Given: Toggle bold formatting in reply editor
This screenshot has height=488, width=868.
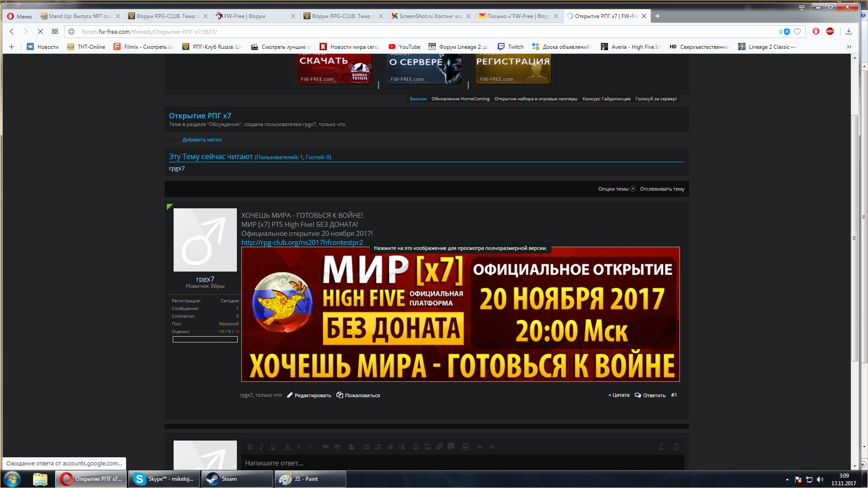Looking at the screenshot, I should click(x=250, y=447).
